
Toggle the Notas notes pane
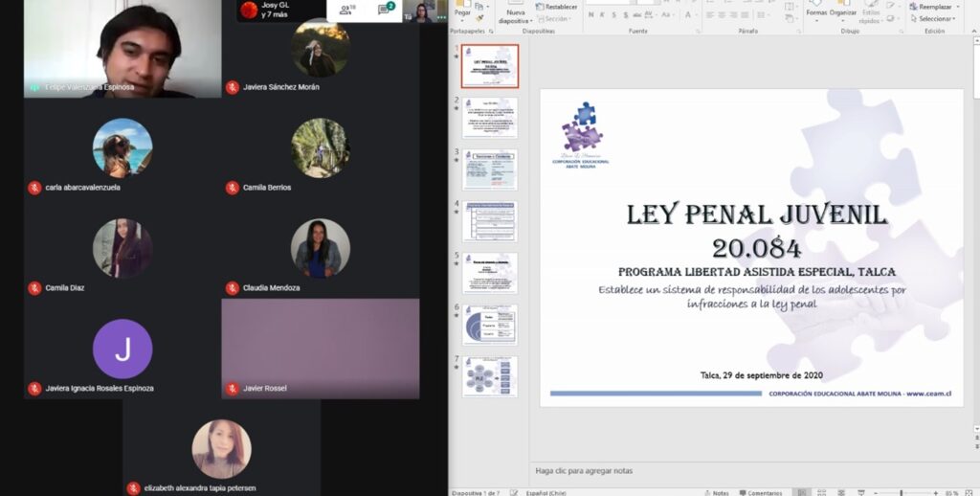tap(714, 492)
